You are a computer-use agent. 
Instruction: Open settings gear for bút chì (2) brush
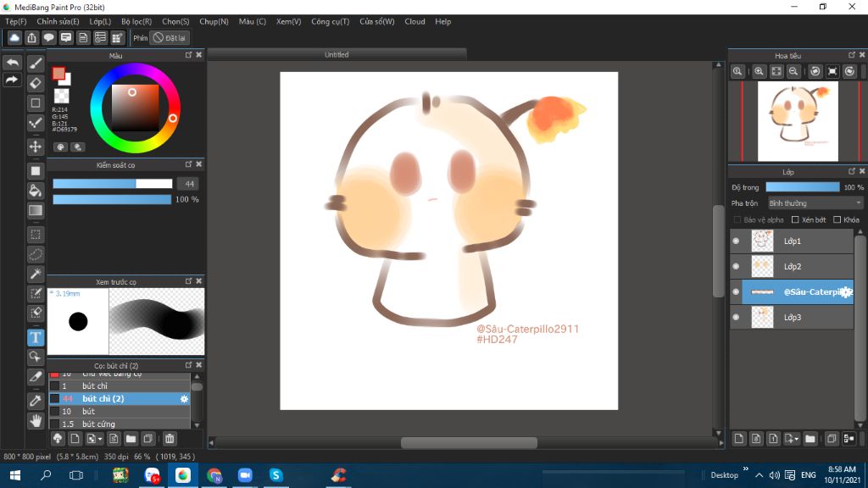click(x=184, y=399)
